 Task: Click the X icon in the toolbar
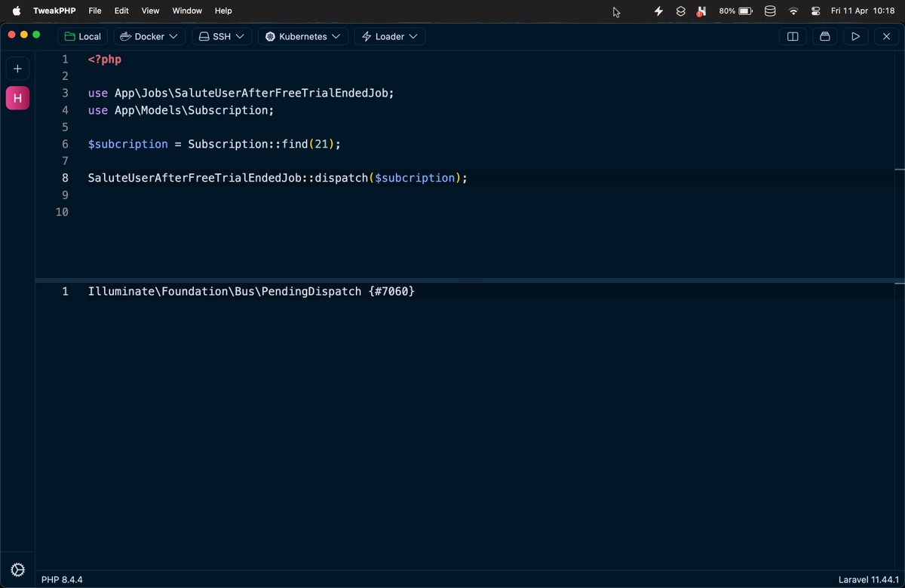click(886, 36)
